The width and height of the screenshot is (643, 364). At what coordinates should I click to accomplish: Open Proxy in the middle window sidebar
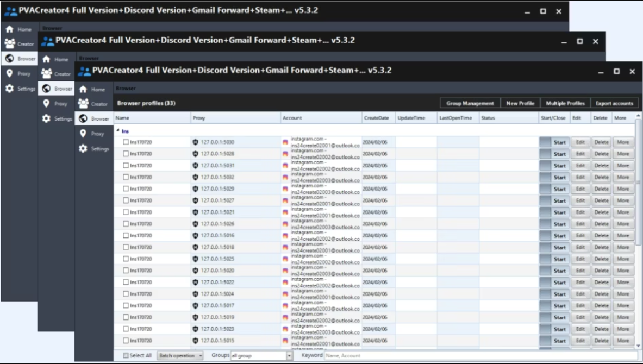pyautogui.click(x=56, y=104)
